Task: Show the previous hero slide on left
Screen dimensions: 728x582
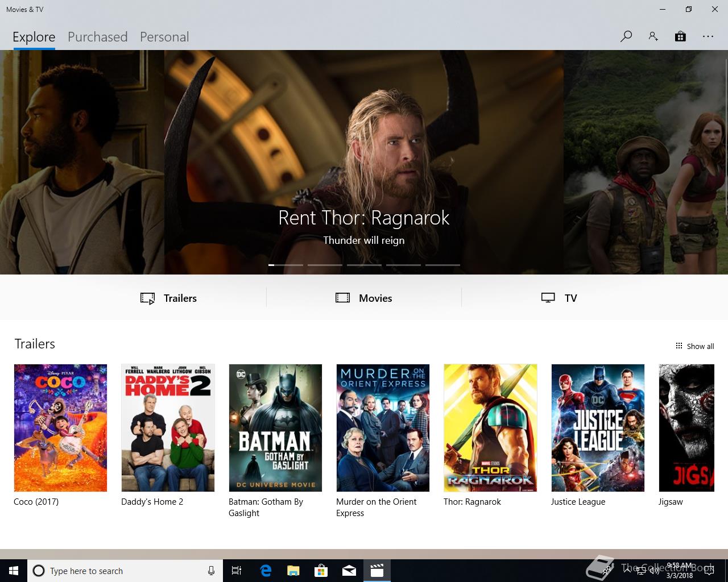Action: coord(82,162)
